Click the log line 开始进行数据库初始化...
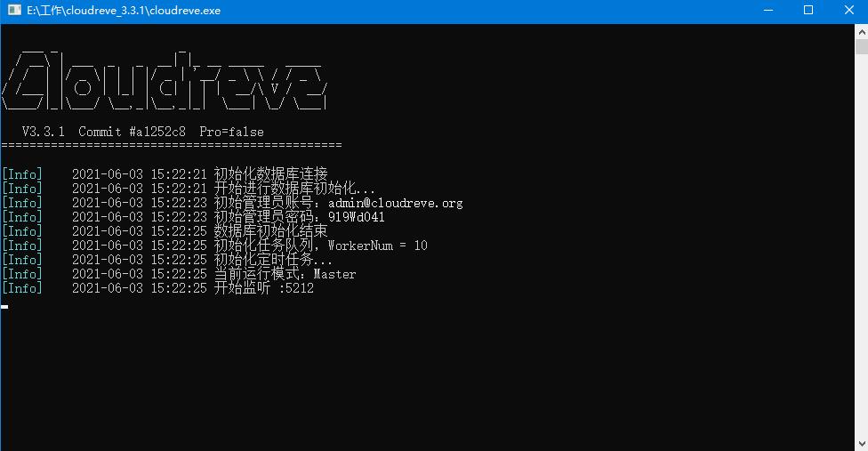Screen dimensions: 868x451 pyautogui.click(x=294, y=189)
